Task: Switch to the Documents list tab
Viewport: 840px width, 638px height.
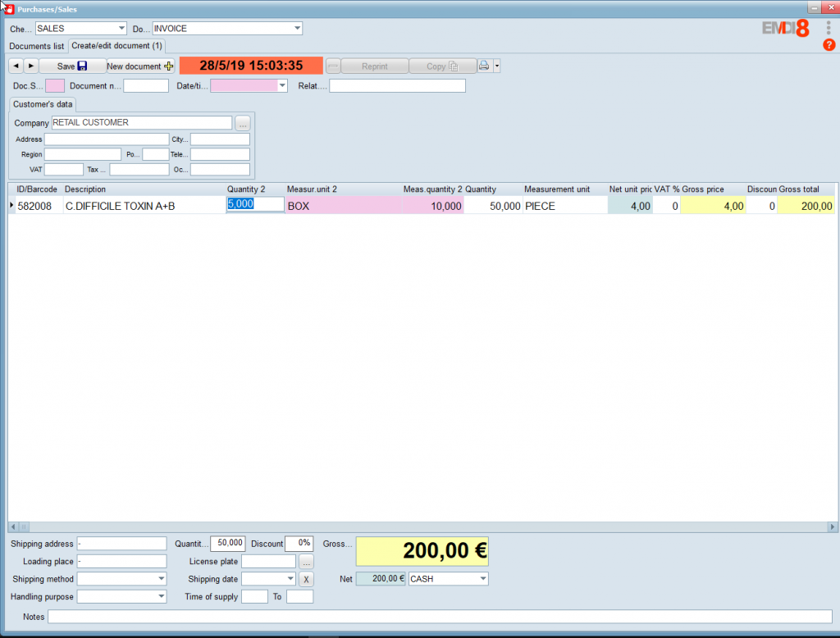Action: (36, 46)
